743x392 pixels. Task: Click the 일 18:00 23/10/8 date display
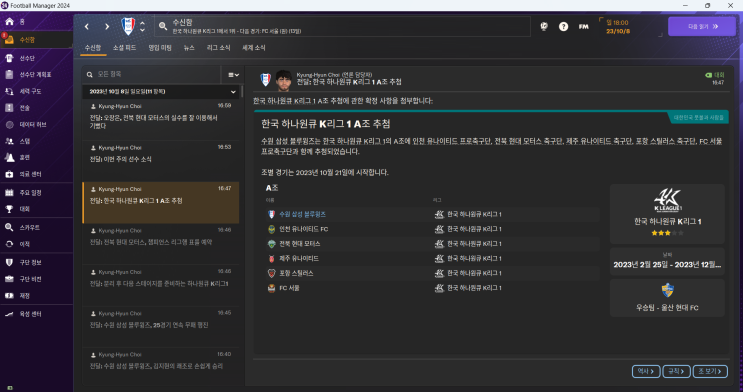[617, 27]
